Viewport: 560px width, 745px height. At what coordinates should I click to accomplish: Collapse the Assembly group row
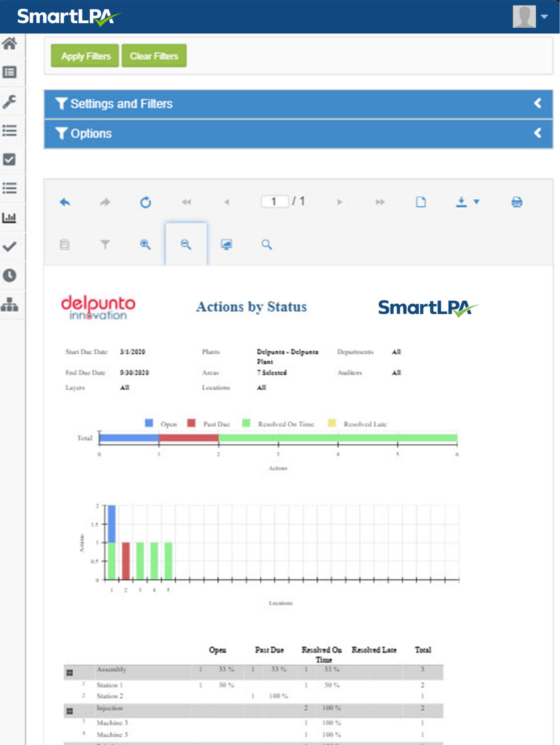(x=70, y=673)
